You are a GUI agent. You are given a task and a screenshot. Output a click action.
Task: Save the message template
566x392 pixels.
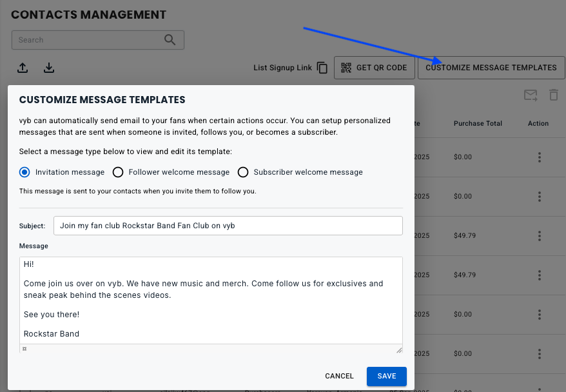pyautogui.click(x=386, y=376)
